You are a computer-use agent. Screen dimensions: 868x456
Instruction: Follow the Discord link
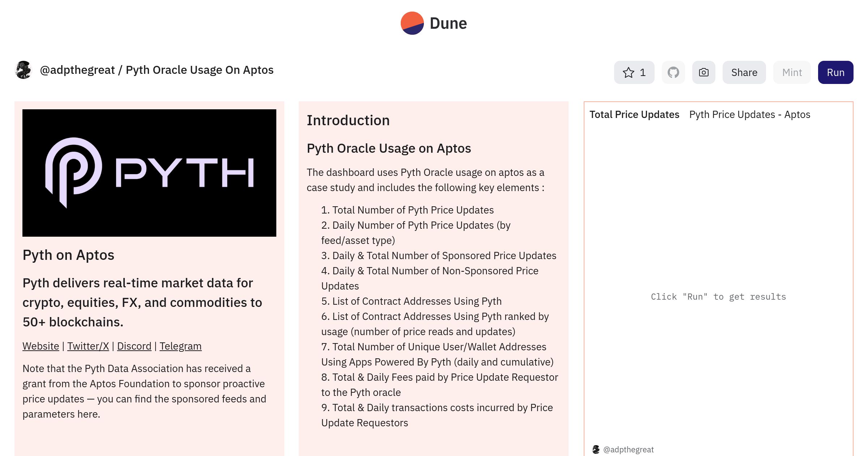point(134,346)
